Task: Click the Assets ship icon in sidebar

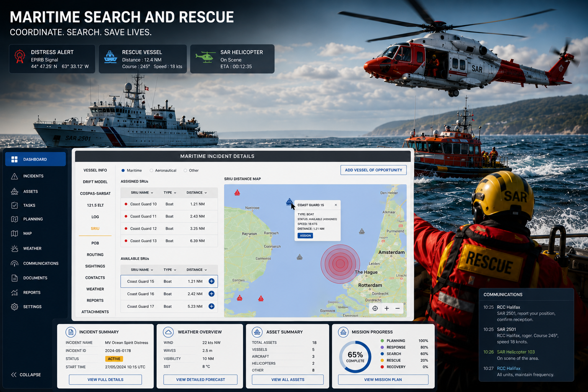Action: point(15,191)
